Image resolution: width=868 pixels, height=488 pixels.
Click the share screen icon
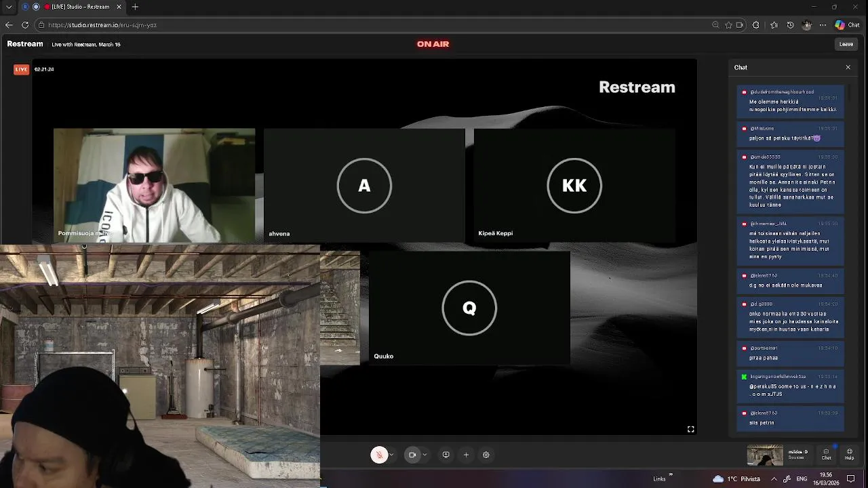[x=446, y=455]
